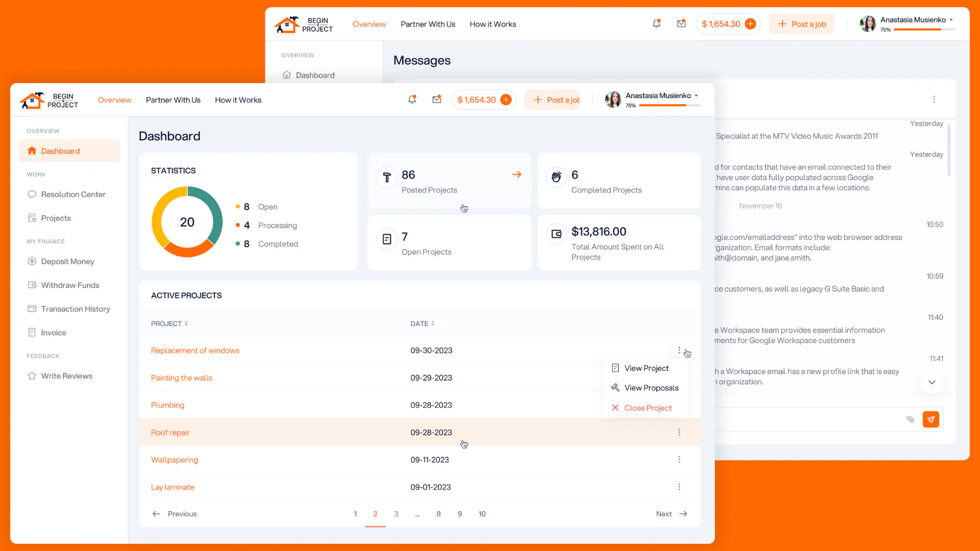Click the Write Reviews star icon
The width and height of the screenshot is (980, 551).
(x=32, y=376)
